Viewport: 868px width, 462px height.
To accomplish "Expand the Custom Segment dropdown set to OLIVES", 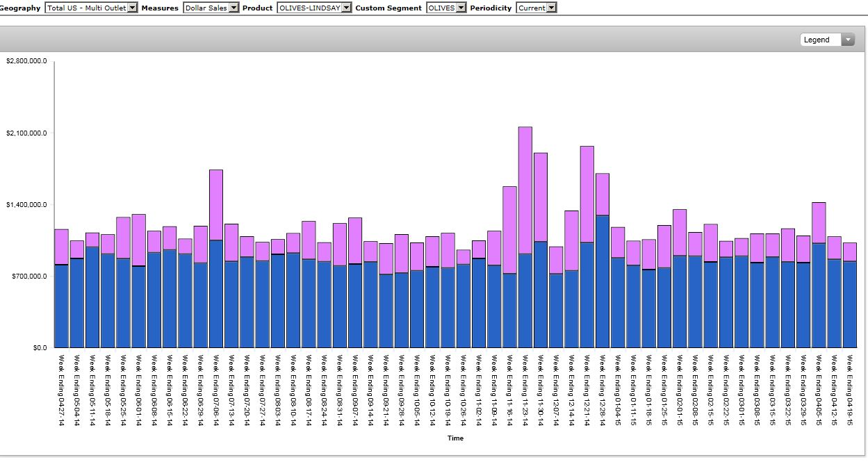I will pos(446,8).
